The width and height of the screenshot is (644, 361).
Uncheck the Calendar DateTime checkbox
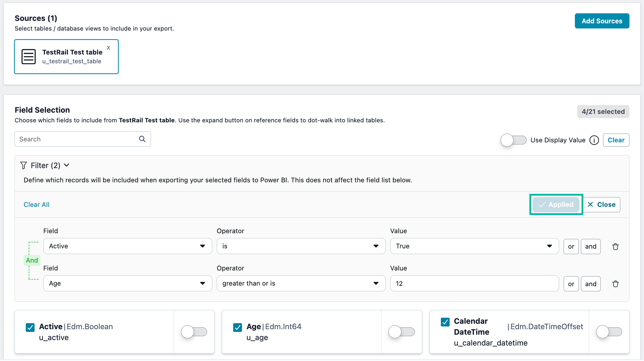coord(445,322)
